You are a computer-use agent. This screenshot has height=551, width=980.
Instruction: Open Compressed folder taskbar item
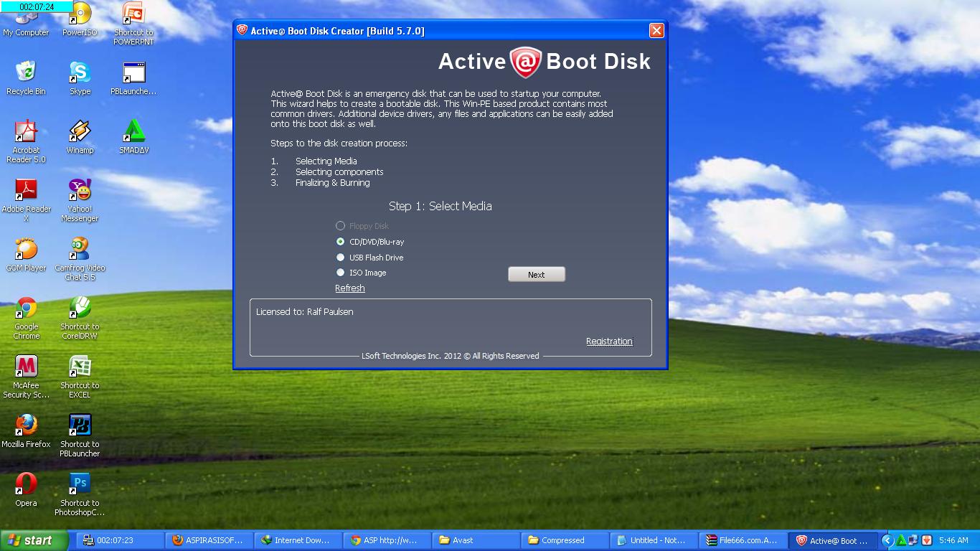coord(565,540)
